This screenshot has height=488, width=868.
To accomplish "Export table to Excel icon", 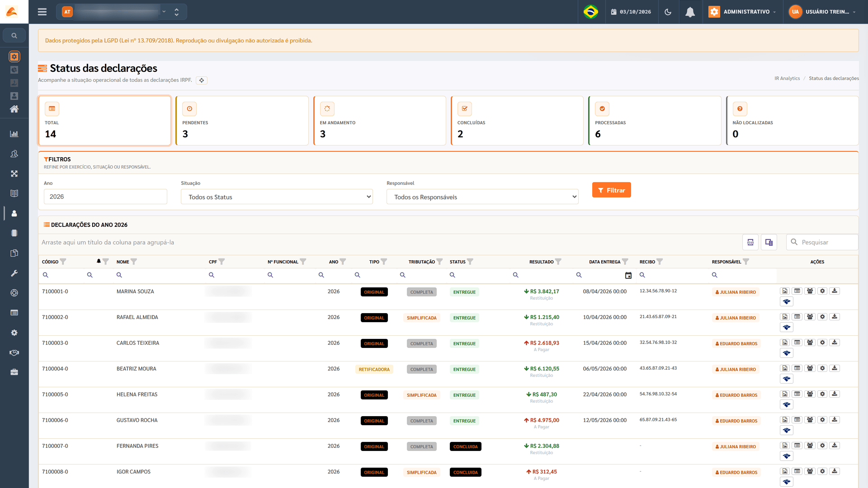I will (x=750, y=242).
